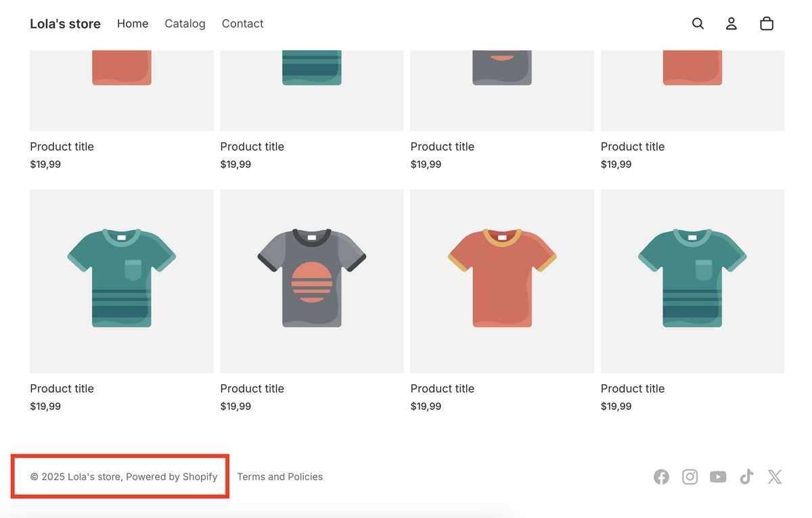Click the YouTube icon in the footer
The width and height of the screenshot is (812, 518).
point(718,477)
